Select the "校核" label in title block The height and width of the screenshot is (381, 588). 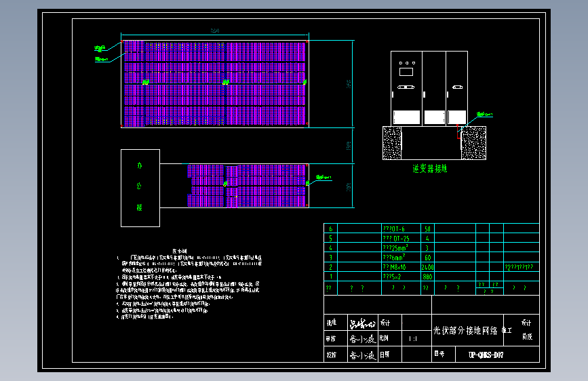point(332,355)
